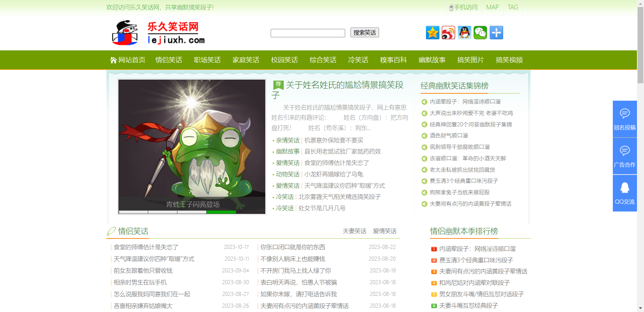This screenshot has width=644, height=312.
Task: Click the red RSS subscribe icon
Action: [x=448, y=33]
